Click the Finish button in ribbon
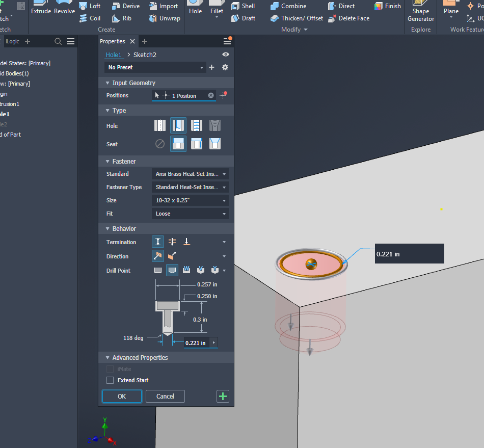484x448 pixels. (387, 6)
